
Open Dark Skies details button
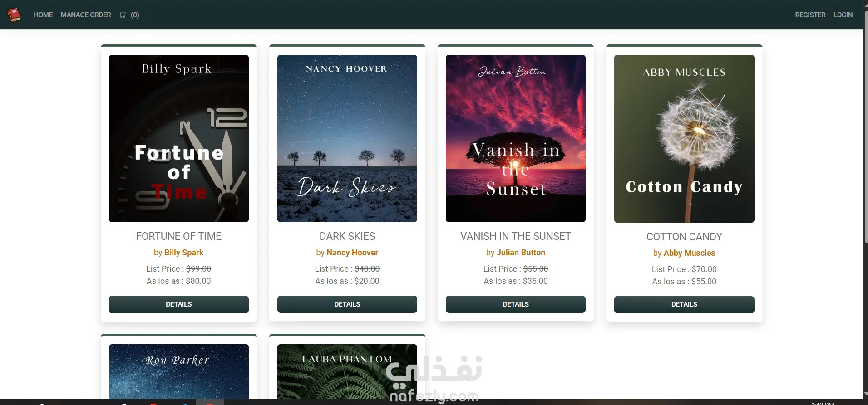347,304
